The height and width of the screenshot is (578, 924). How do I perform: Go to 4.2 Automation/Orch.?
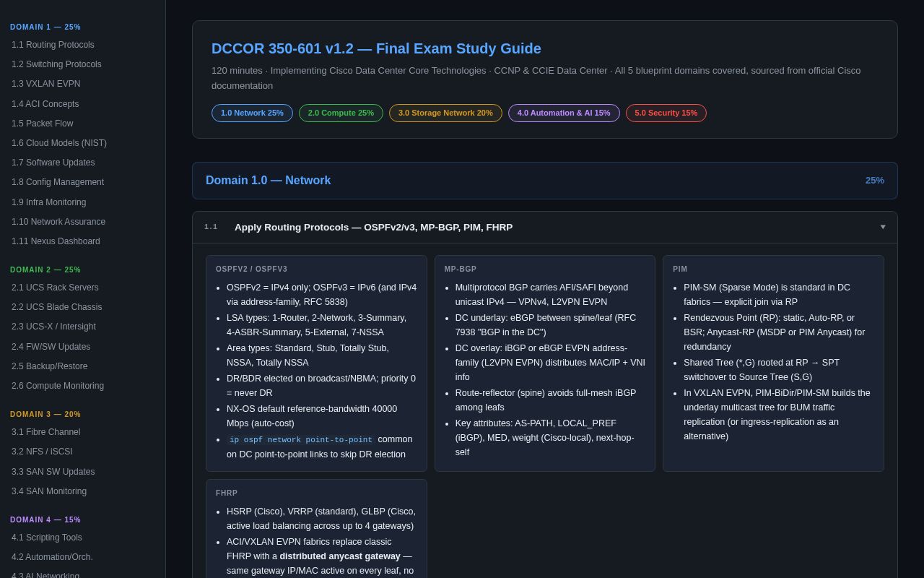52,557
